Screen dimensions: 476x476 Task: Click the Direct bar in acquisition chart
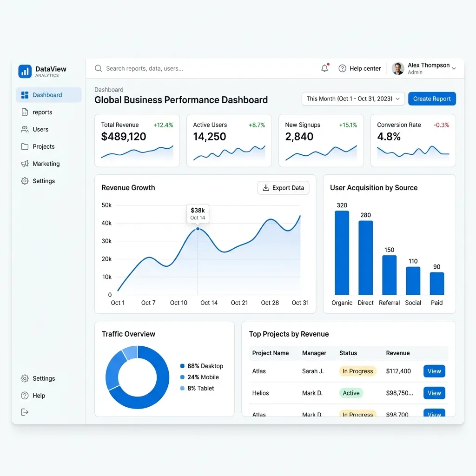point(366,258)
